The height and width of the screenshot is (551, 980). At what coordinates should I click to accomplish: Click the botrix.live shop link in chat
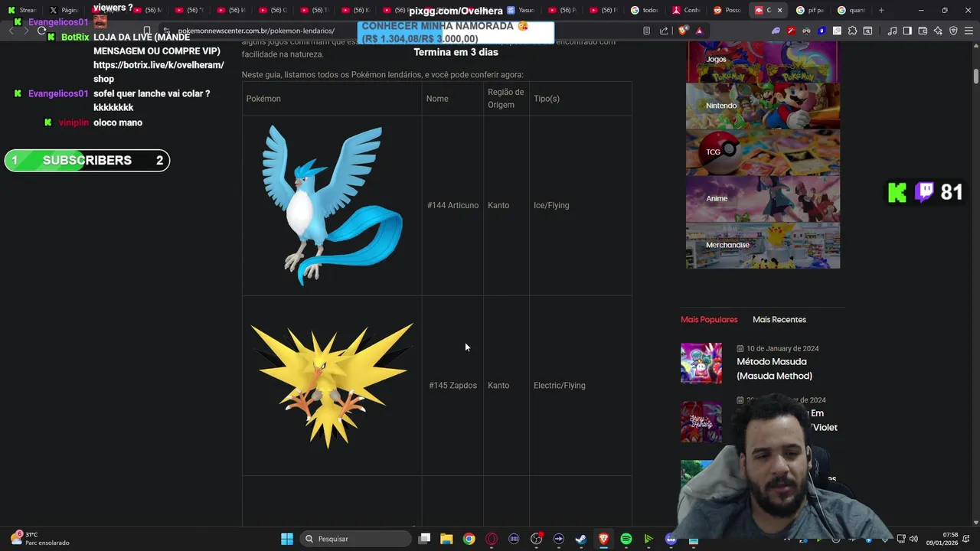click(x=158, y=72)
